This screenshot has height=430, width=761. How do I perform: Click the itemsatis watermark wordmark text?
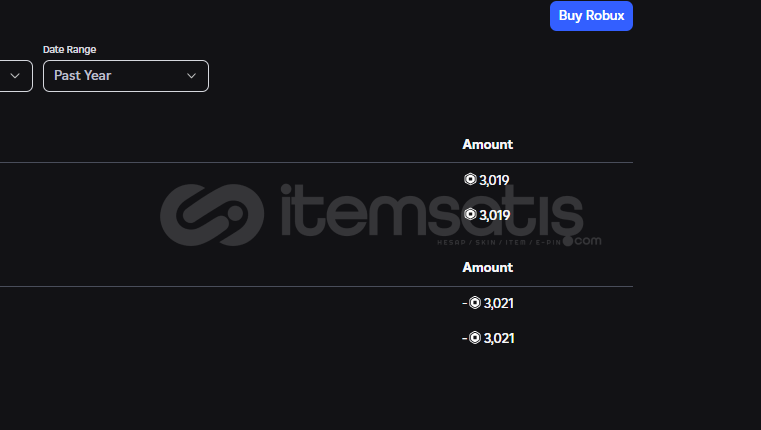tap(432, 211)
